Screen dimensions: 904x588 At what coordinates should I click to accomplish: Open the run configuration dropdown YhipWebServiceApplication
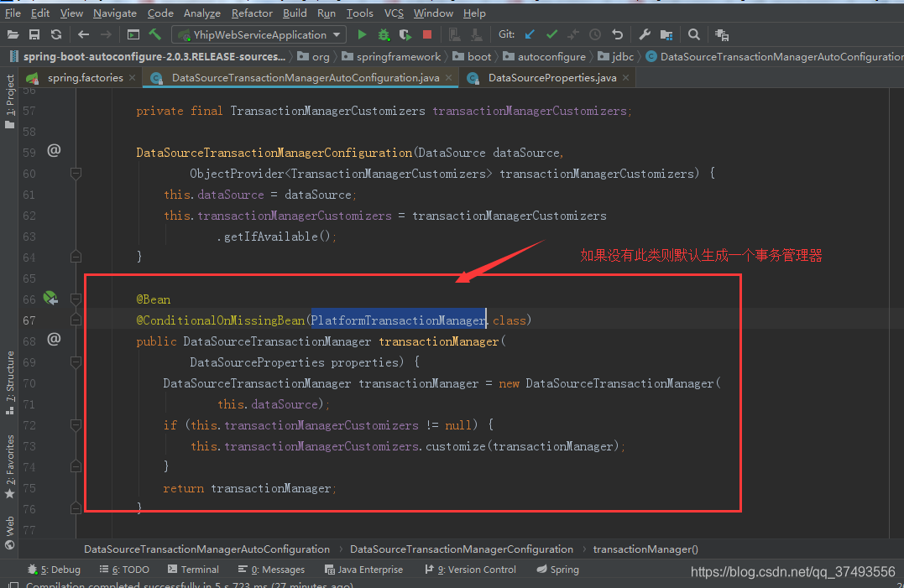pyautogui.click(x=259, y=34)
